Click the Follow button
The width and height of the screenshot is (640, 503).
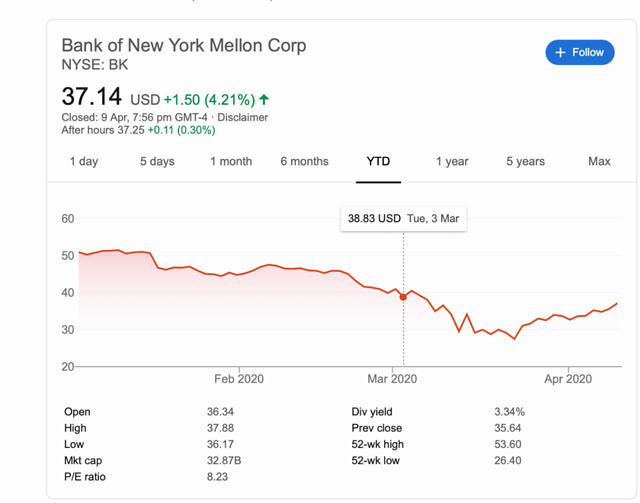pyautogui.click(x=580, y=52)
